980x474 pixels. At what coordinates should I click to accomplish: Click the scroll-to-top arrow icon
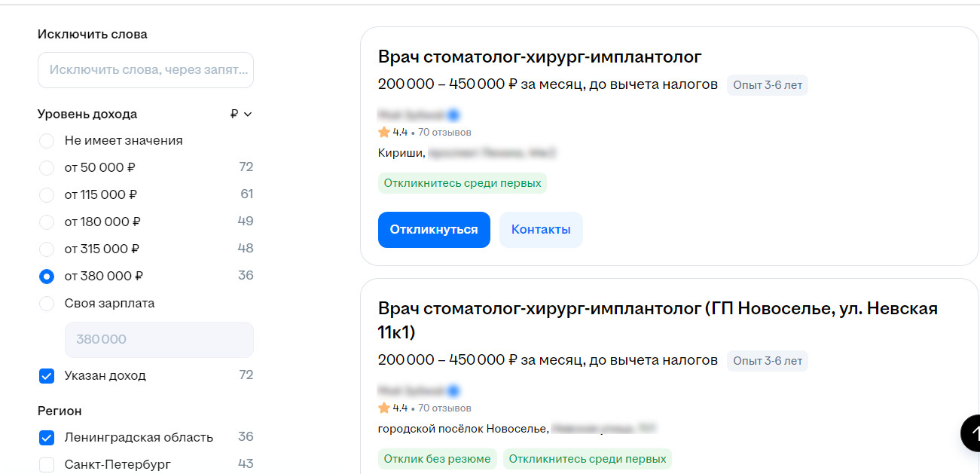point(971,433)
